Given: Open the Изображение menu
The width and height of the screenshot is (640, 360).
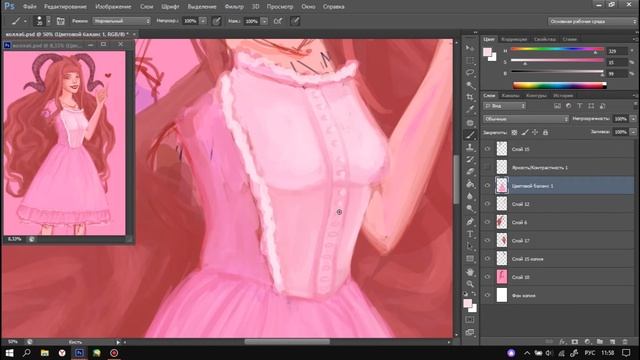Looking at the screenshot, I should (113, 7).
